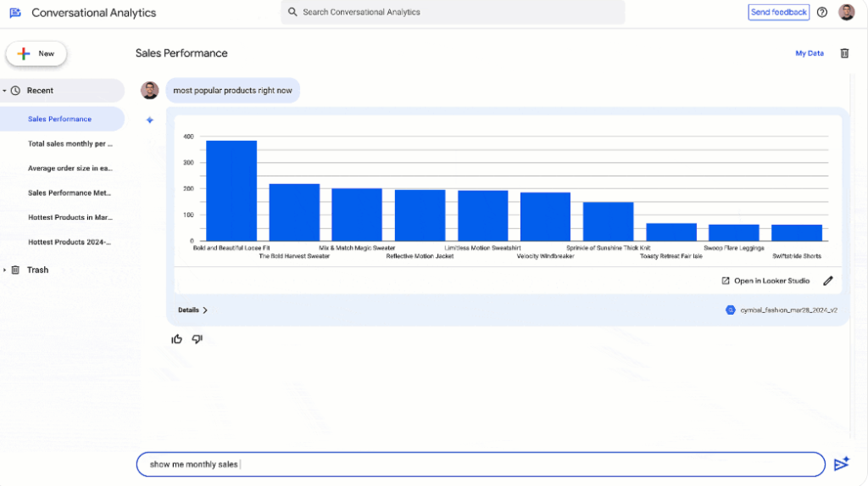Click the Sales Performance page title
The image size is (868, 486).
coord(181,53)
